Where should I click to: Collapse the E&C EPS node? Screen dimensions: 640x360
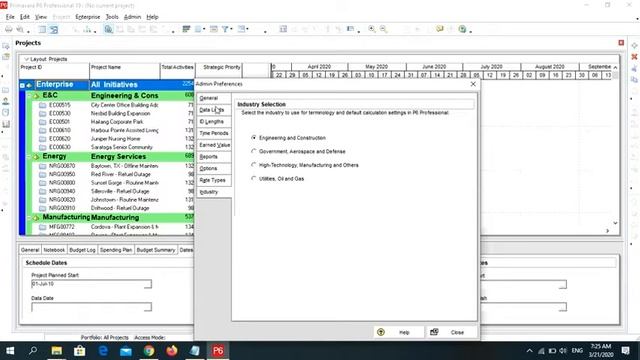[29, 96]
